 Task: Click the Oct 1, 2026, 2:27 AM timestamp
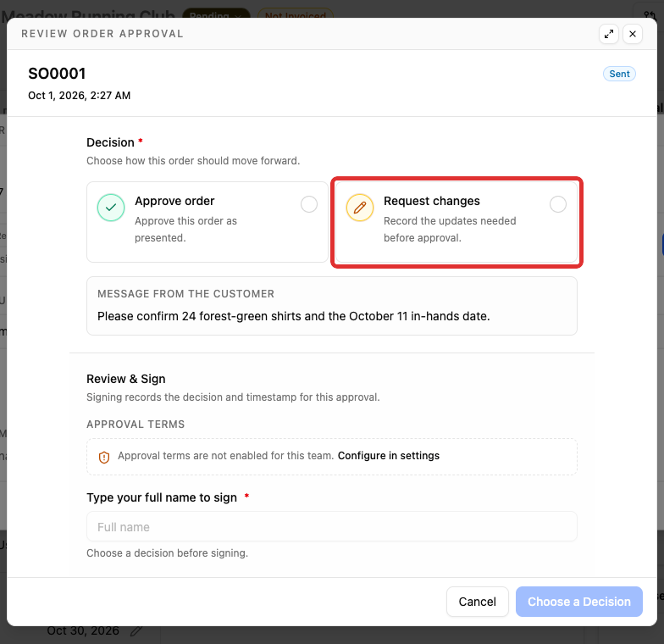(80, 95)
